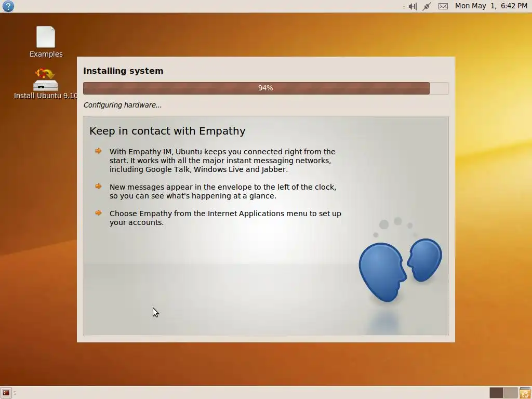The image size is (532, 399).
Task: Open the clock showing Mon May 1, 6:42 PM
Action: coord(491,6)
